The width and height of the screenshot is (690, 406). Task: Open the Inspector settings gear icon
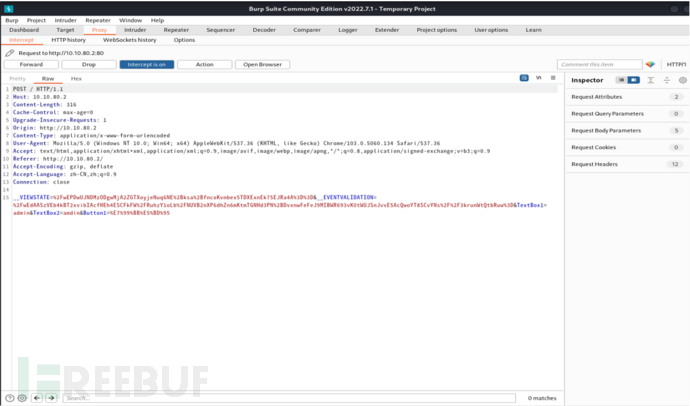click(x=683, y=80)
